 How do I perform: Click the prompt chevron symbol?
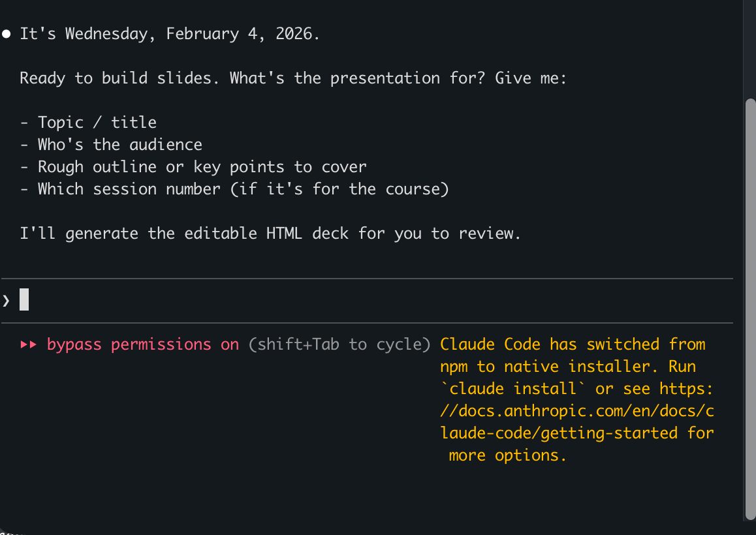[x=6, y=301]
